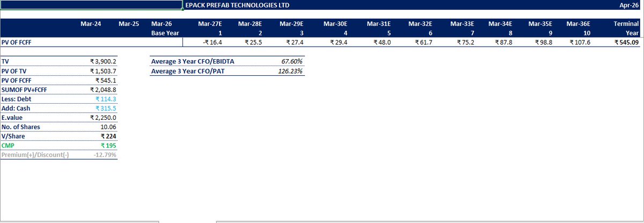Select the No. of Shares label
This screenshot has width=644, height=223.
[21, 127]
